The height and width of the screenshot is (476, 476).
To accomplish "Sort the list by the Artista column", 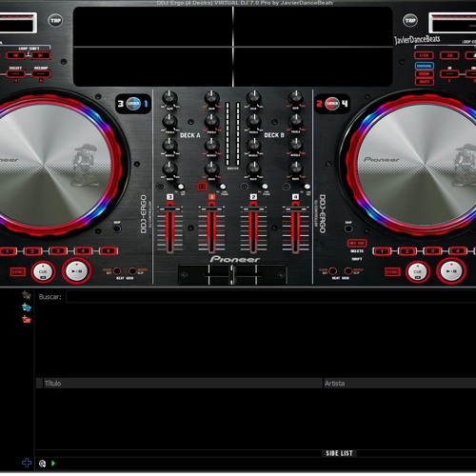I will 399,384.
